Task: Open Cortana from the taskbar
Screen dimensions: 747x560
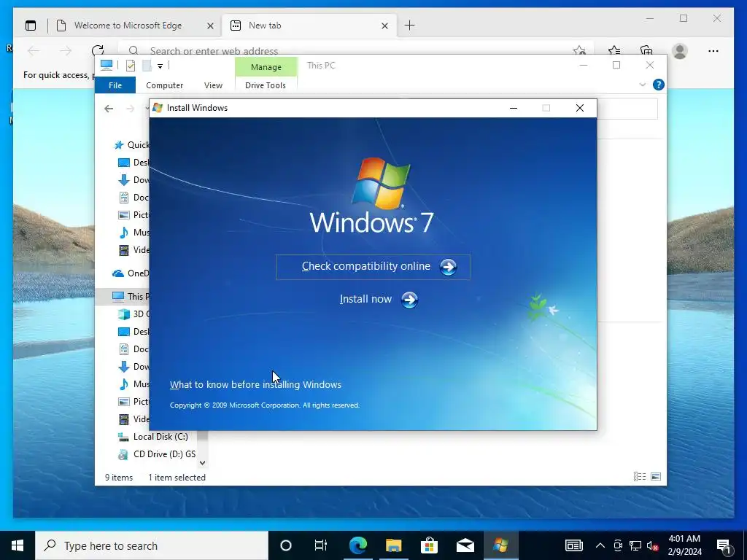Action: pyautogui.click(x=286, y=545)
